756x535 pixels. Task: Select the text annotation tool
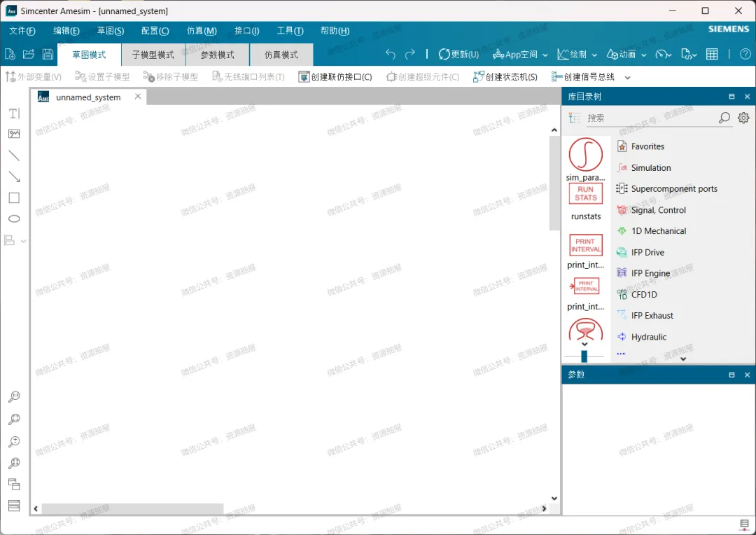click(15, 113)
